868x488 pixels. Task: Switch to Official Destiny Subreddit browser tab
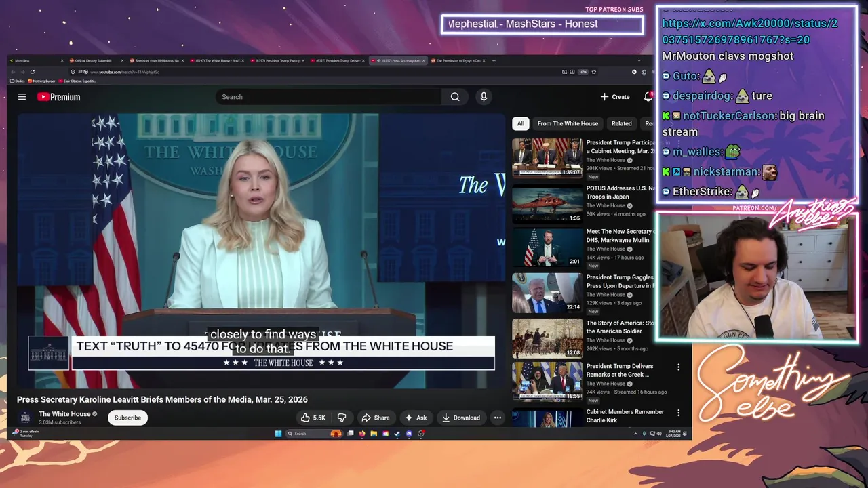94,61
